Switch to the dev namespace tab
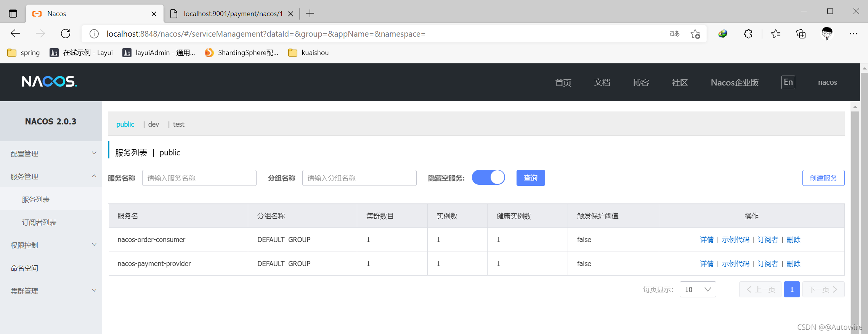Image resolution: width=868 pixels, height=334 pixels. [x=154, y=124]
